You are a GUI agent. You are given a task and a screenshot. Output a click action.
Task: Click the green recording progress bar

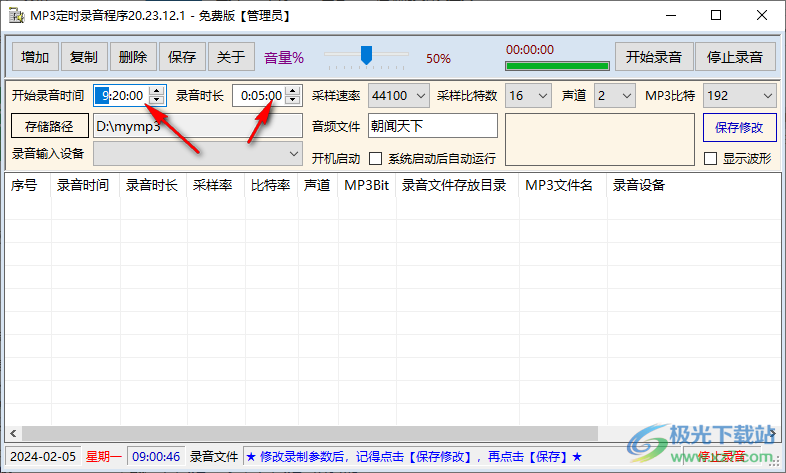[557, 66]
